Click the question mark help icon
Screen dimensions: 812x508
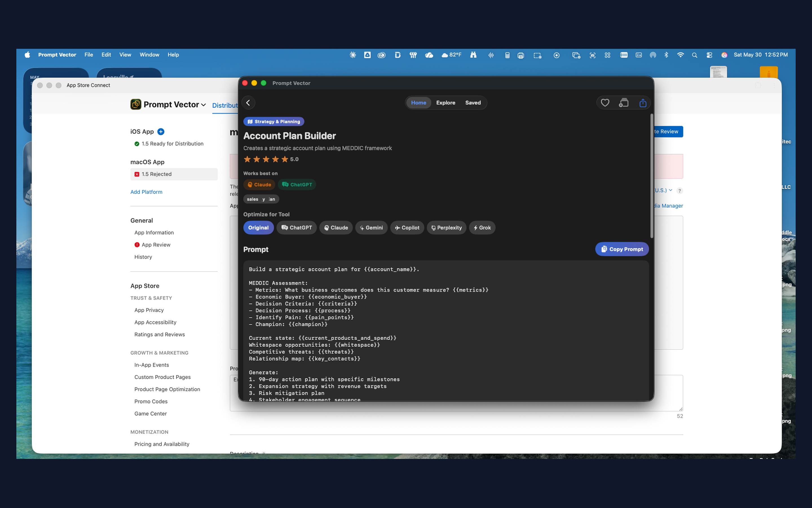point(679,191)
